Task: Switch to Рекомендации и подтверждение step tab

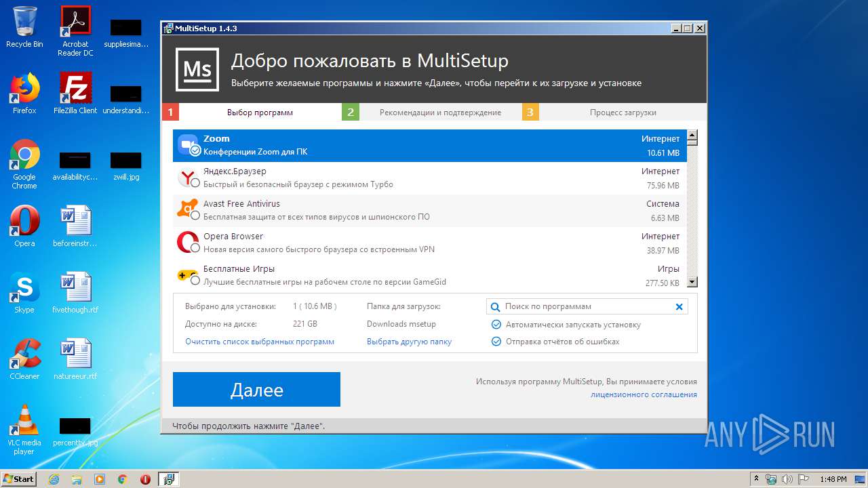Action: pos(432,113)
